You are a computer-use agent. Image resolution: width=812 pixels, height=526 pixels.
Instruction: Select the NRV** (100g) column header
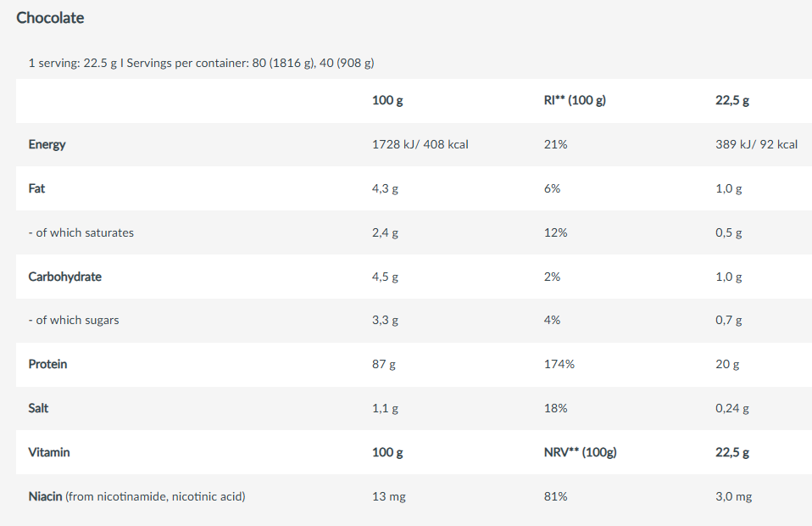click(x=580, y=452)
